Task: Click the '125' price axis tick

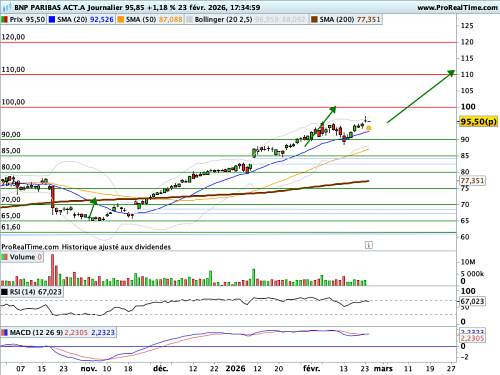Action: (467, 26)
